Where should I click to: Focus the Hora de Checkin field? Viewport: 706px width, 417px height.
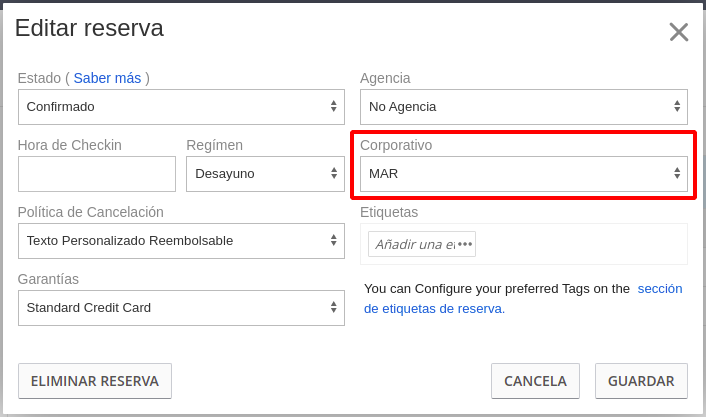(97, 174)
